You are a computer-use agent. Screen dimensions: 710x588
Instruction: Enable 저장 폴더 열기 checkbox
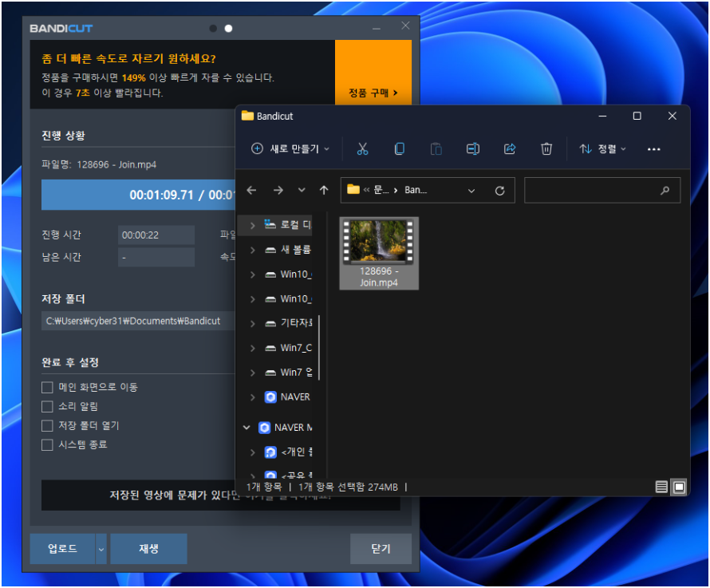(x=47, y=426)
